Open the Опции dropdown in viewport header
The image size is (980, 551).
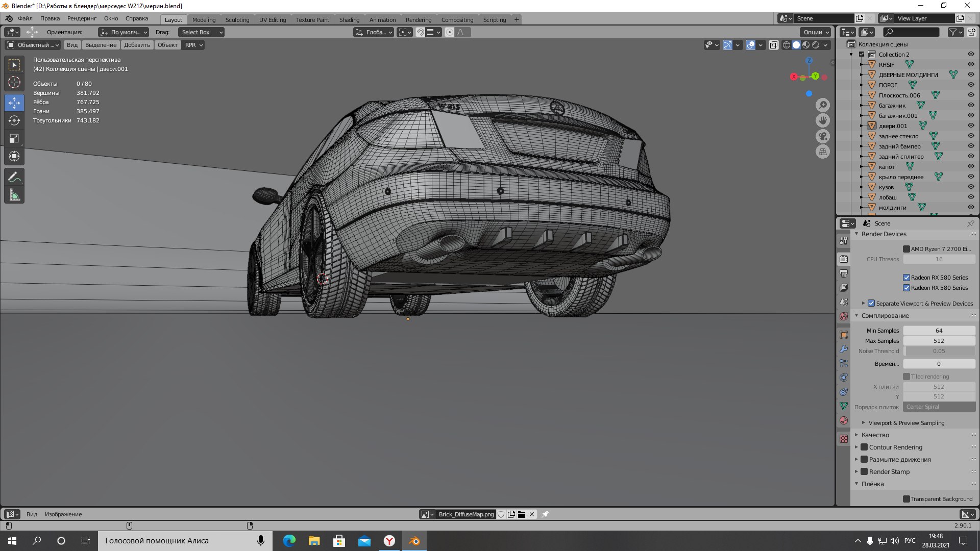[817, 32]
